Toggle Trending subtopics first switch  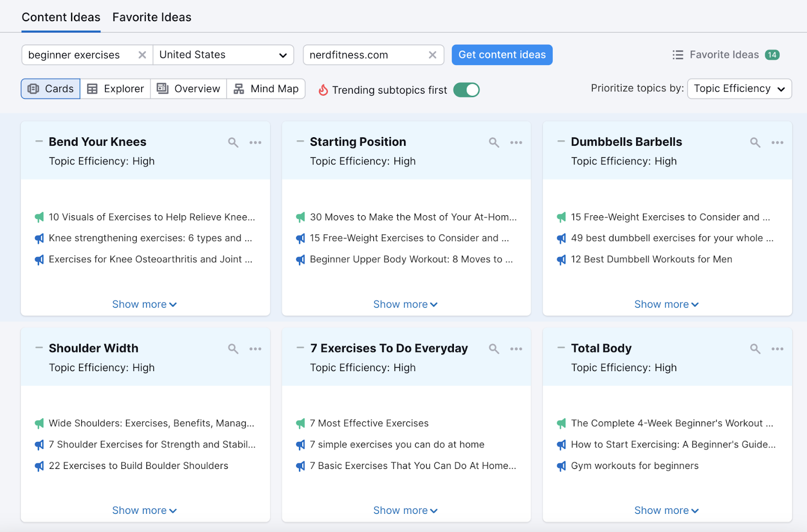(x=466, y=90)
